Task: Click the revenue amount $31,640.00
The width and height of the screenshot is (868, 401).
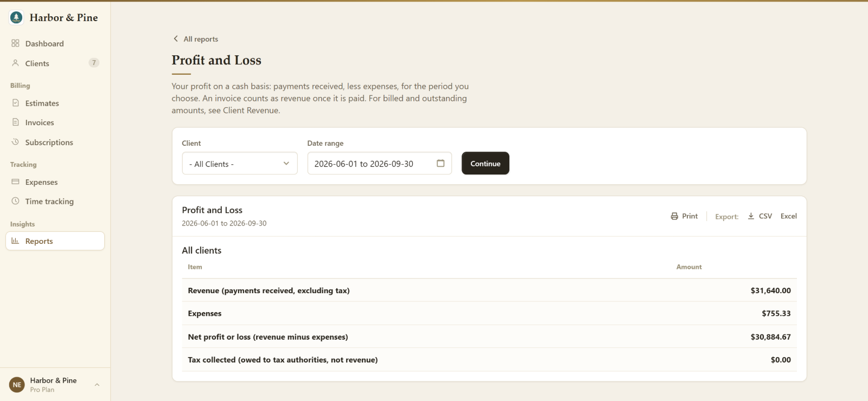Action: click(x=771, y=290)
